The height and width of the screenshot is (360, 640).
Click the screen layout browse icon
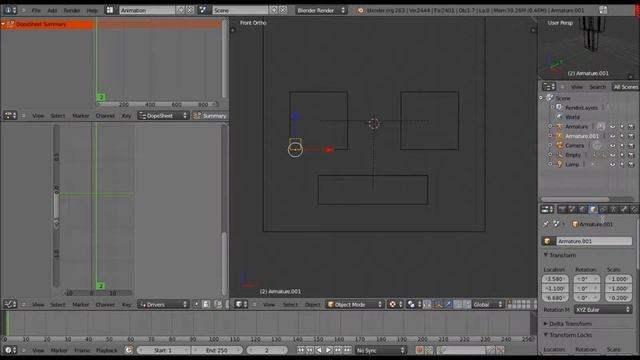[x=109, y=10]
